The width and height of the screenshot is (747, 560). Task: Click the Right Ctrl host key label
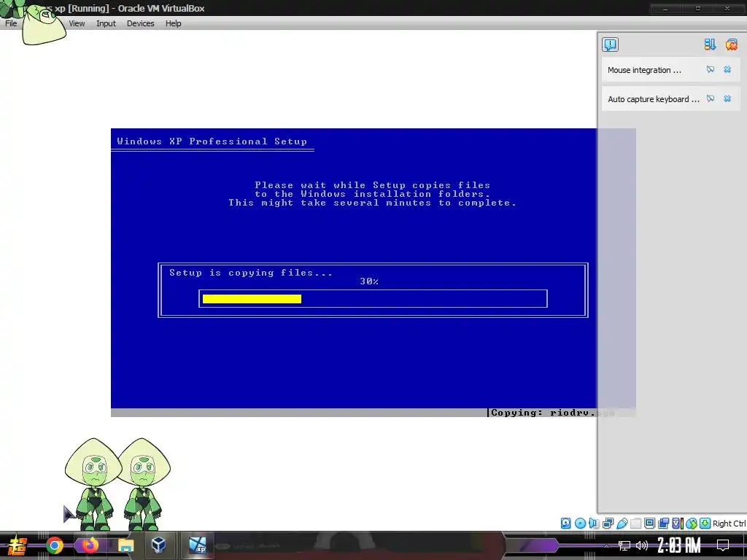(x=729, y=524)
